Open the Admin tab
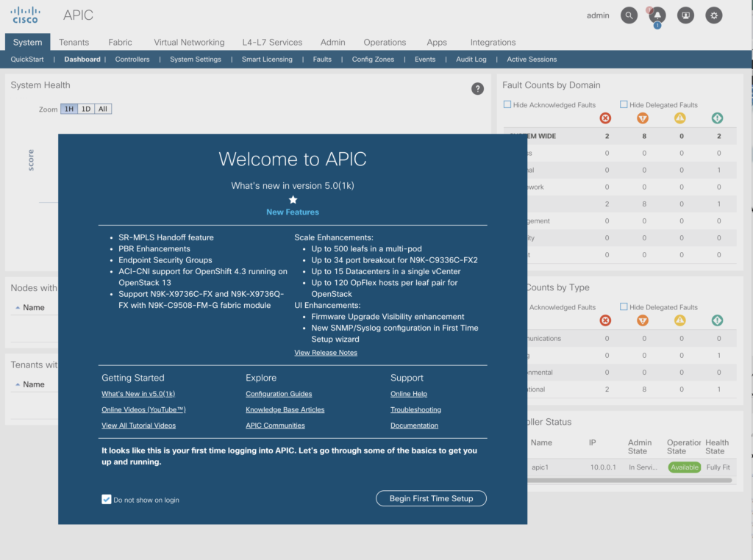The height and width of the screenshot is (560, 753). [x=333, y=42]
